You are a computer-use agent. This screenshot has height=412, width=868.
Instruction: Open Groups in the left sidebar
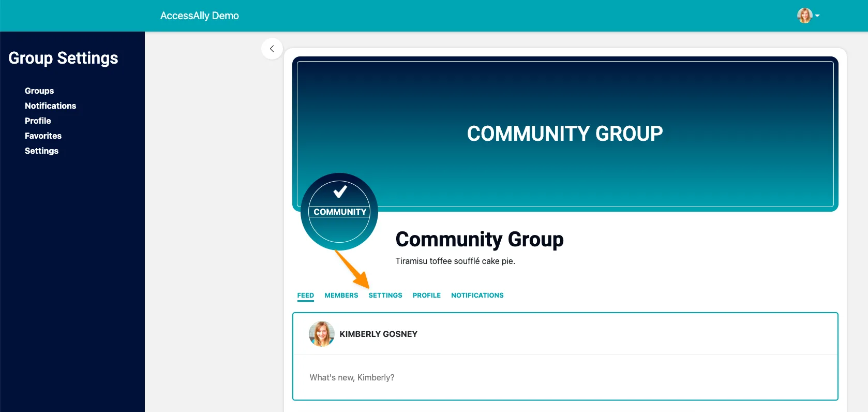coord(39,91)
